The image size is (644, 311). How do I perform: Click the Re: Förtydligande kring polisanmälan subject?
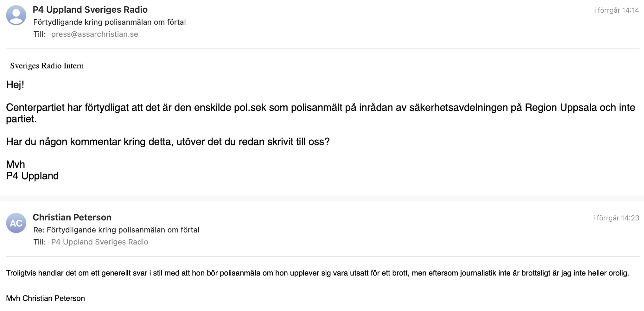116,230
